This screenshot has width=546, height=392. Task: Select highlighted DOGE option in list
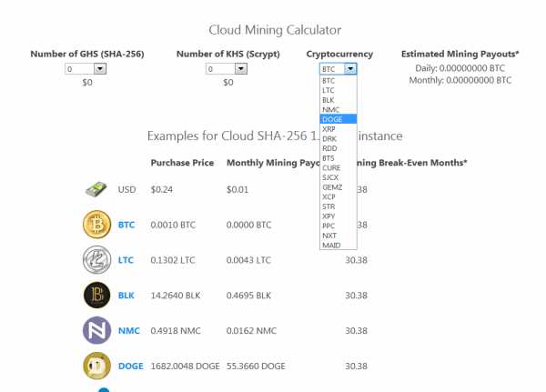339,119
